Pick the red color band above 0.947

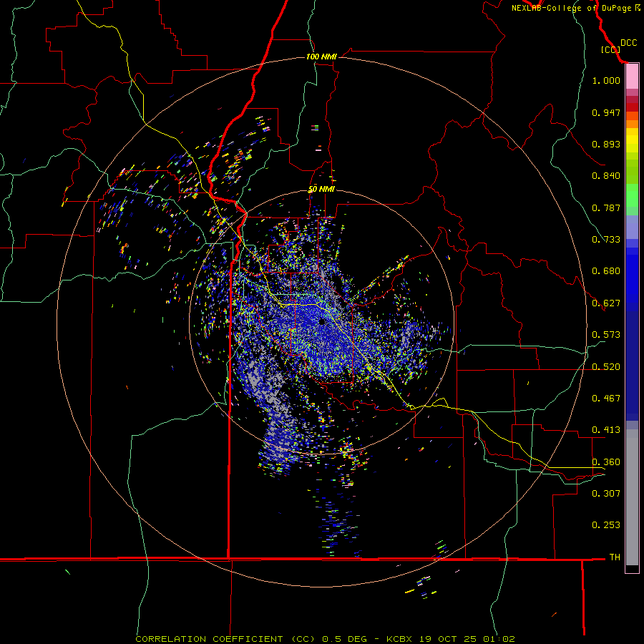click(632, 107)
